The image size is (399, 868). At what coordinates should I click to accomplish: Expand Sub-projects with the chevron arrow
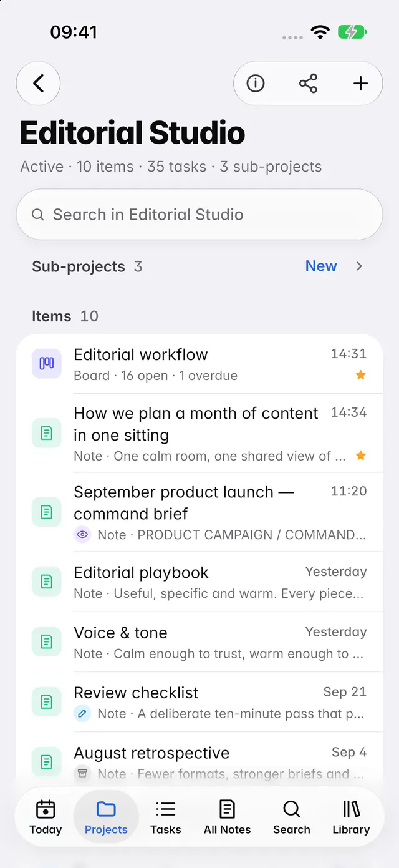click(x=359, y=266)
